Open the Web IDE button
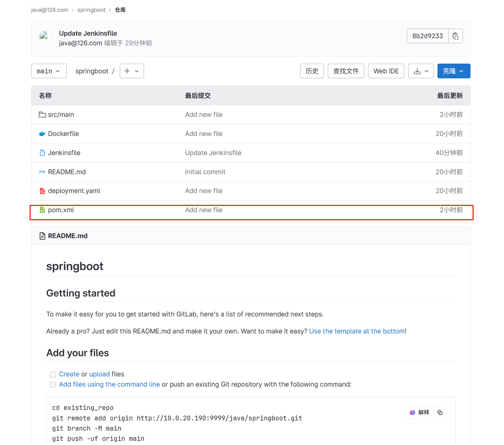The image size is (504, 445). pyautogui.click(x=386, y=71)
